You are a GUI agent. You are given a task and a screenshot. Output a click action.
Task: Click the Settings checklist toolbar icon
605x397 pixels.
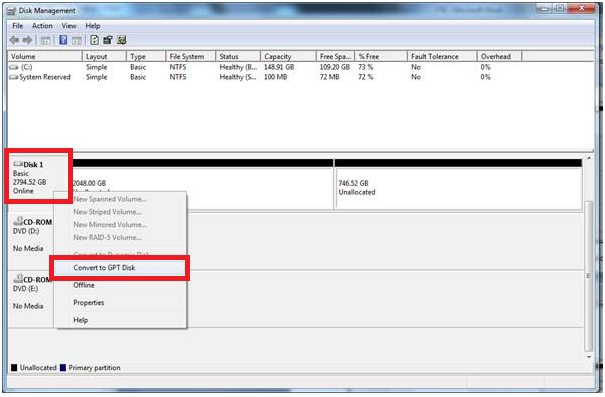pos(122,40)
